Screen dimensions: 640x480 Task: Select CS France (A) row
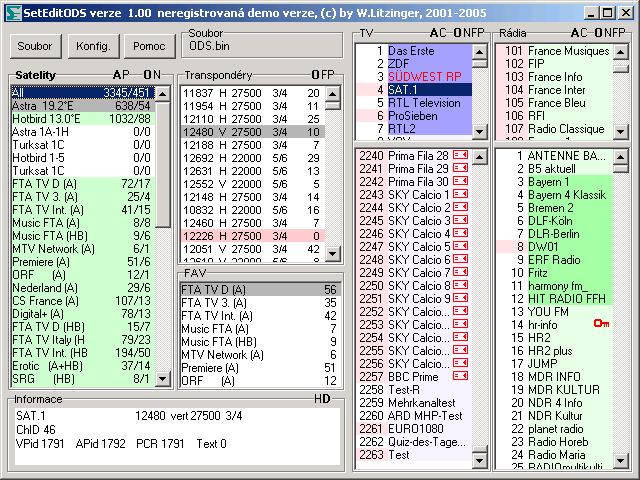pyautogui.click(x=83, y=301)
